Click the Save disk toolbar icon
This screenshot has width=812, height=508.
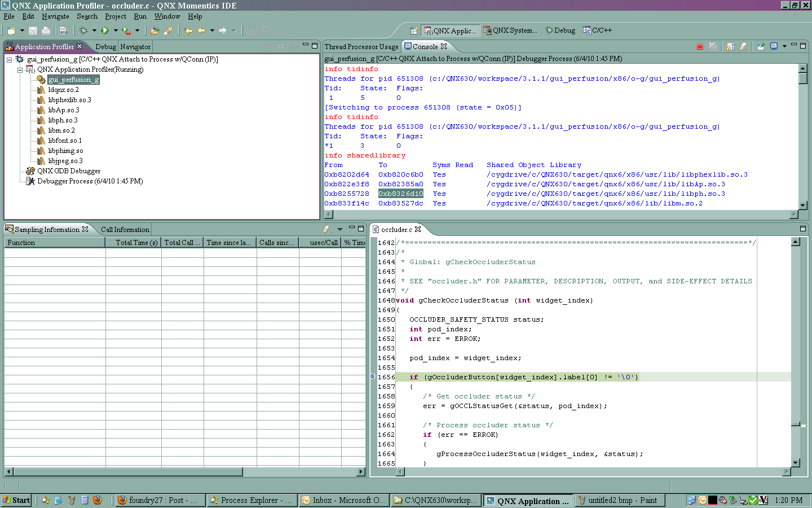[33, 30]
